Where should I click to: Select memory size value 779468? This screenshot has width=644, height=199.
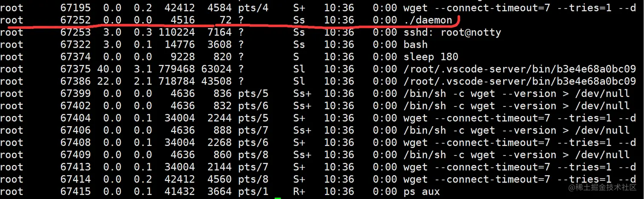point(176,69)
